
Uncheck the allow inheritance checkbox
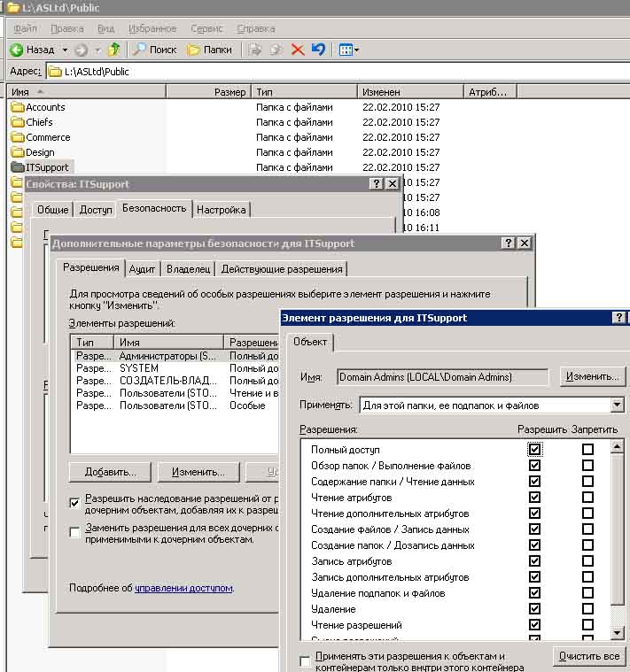click(x=75, y=502)
